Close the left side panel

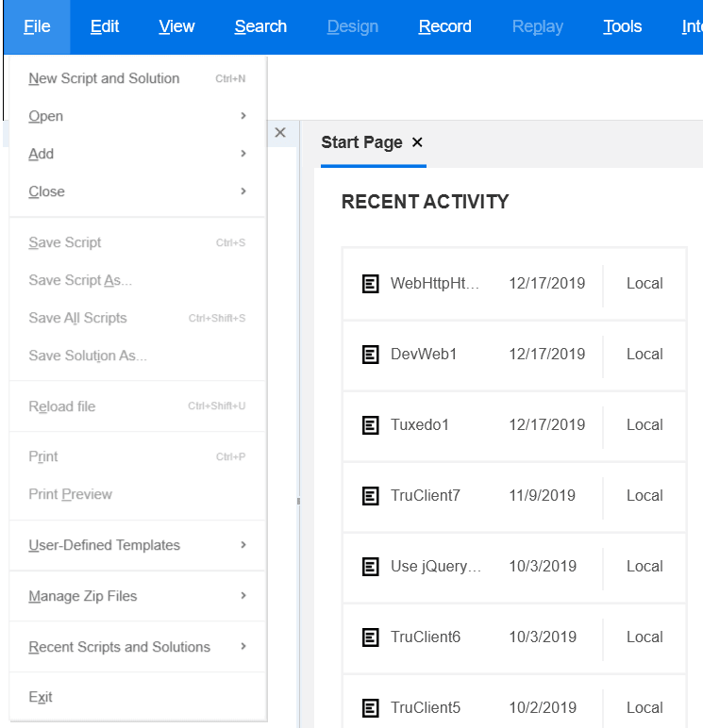tap(280, 132)
